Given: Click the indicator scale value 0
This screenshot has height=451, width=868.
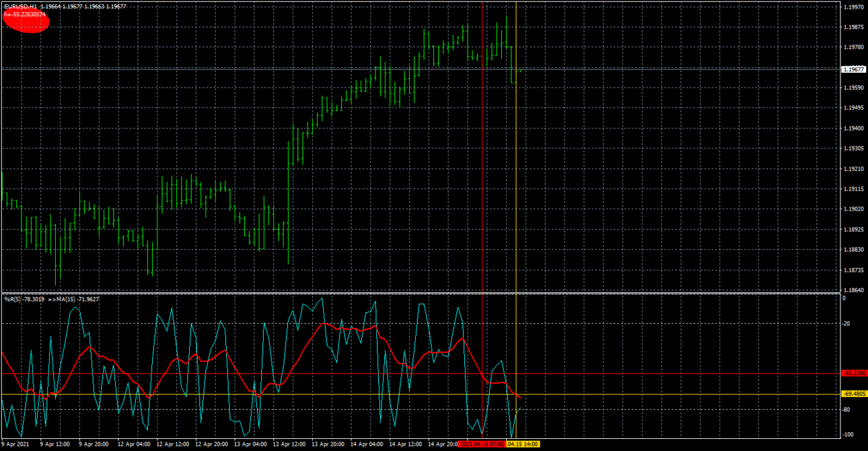Looking at the screenshot, I should [844, 298].
